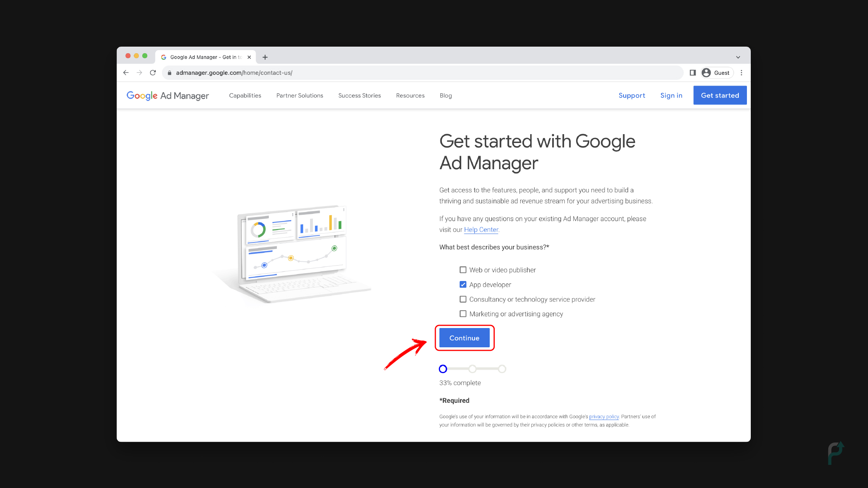Open the Guest profile avatar

click(706, 72)
